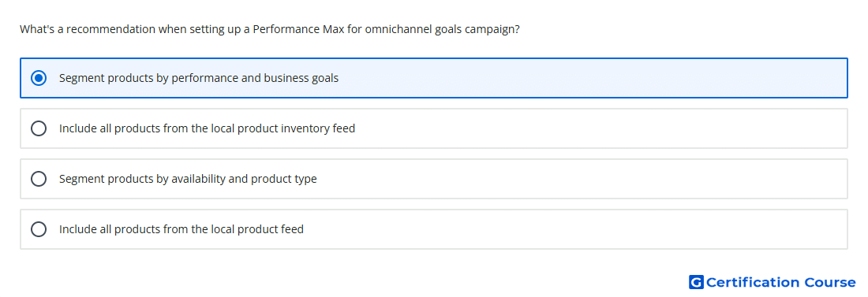Select the "Segment products by performance" radio button
The height and width of the screenshot is (297, 868).
click(39, 78)
